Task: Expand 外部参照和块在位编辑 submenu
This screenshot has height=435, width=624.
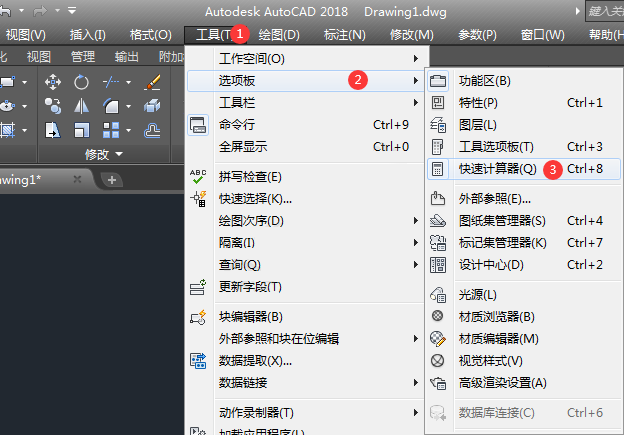Action: click(x=307, y=339)
